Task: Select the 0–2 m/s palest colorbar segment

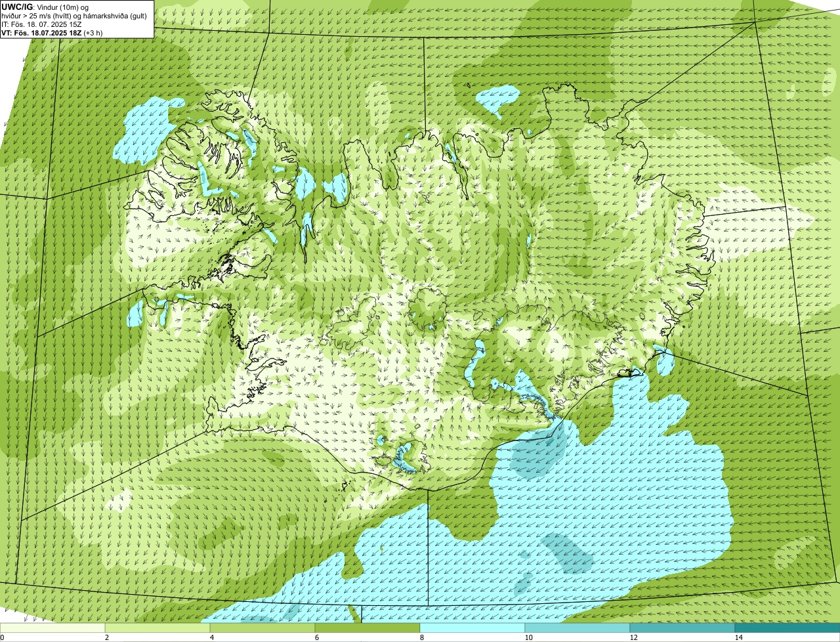Action: [x=52, y=628]
